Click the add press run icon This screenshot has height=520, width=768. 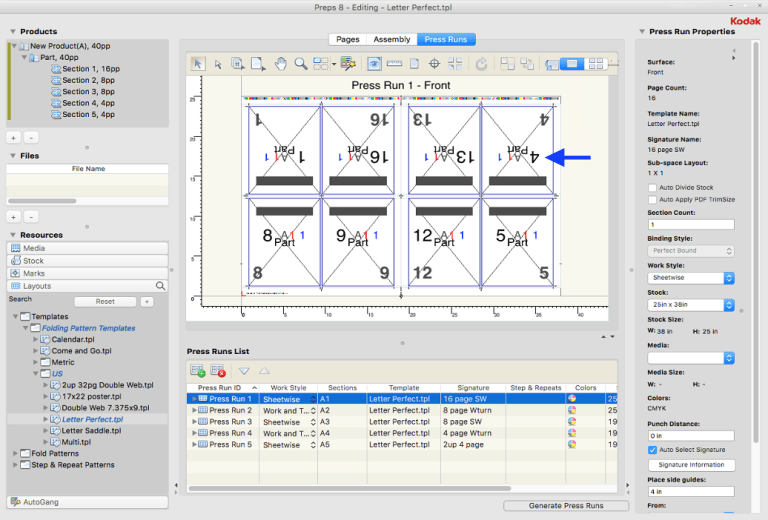pos(198,371)
